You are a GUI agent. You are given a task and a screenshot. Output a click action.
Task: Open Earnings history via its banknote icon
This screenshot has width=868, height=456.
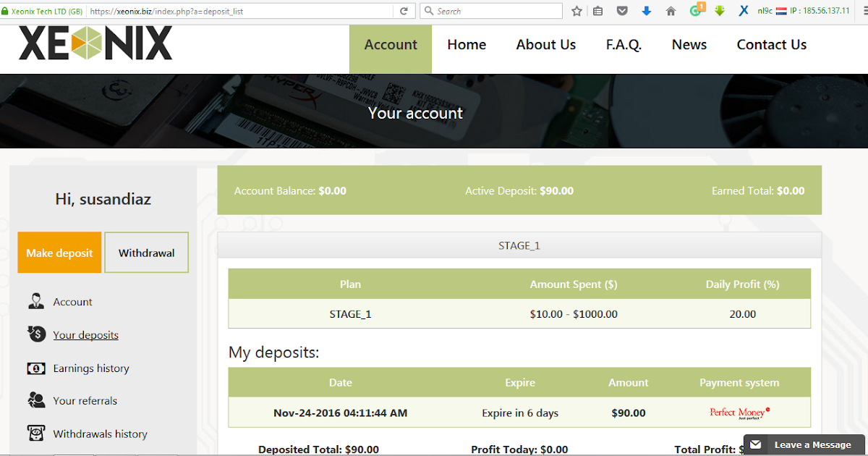tap(36, 368)
